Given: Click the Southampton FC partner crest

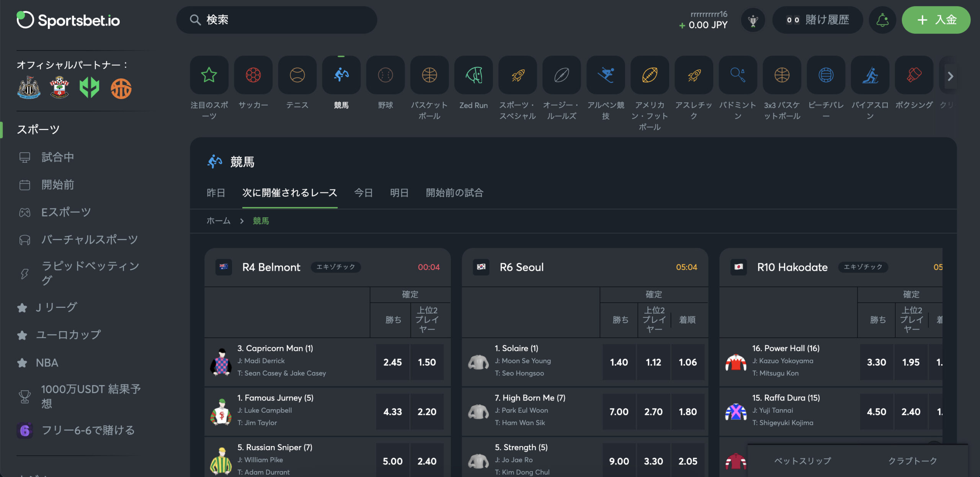Looking at the screenshot, I should pos(59,88).
